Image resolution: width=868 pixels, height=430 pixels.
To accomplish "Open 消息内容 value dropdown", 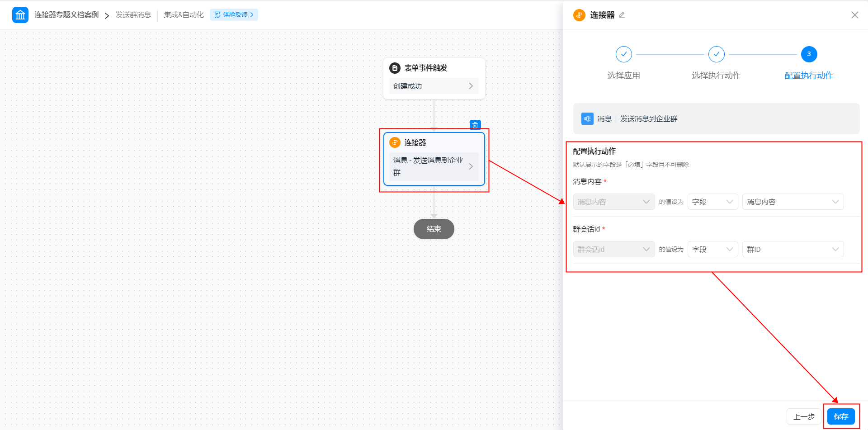I will point(793,202).
